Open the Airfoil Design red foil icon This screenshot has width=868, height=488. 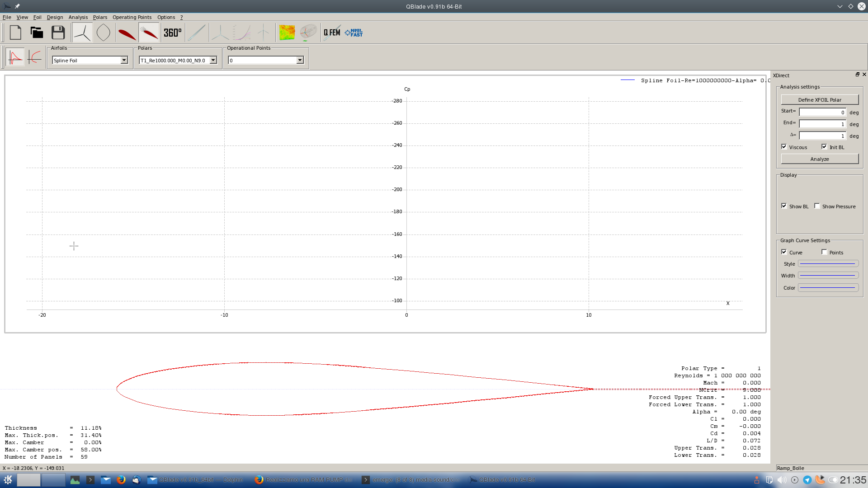127,33
